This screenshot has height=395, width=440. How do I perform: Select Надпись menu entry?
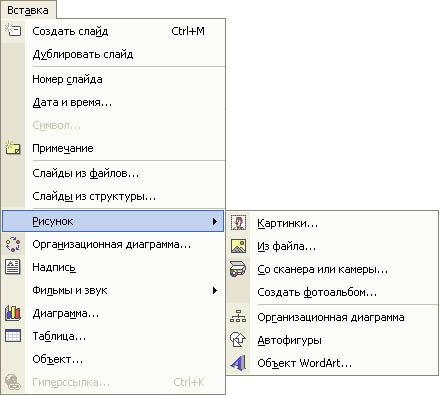[113, 267]
